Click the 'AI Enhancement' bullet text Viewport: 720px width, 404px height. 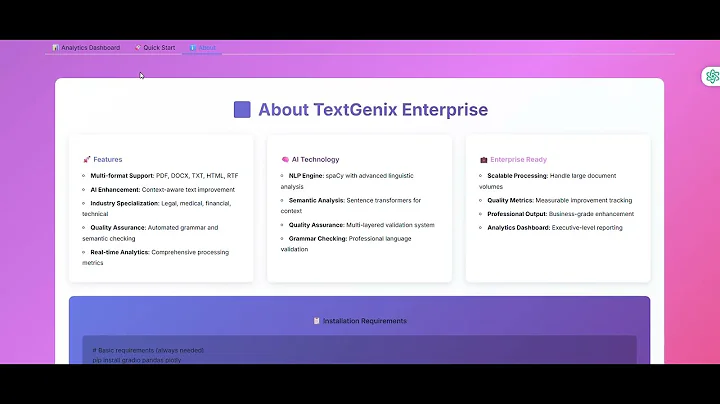pyautogui.click(x=163, y=189)
